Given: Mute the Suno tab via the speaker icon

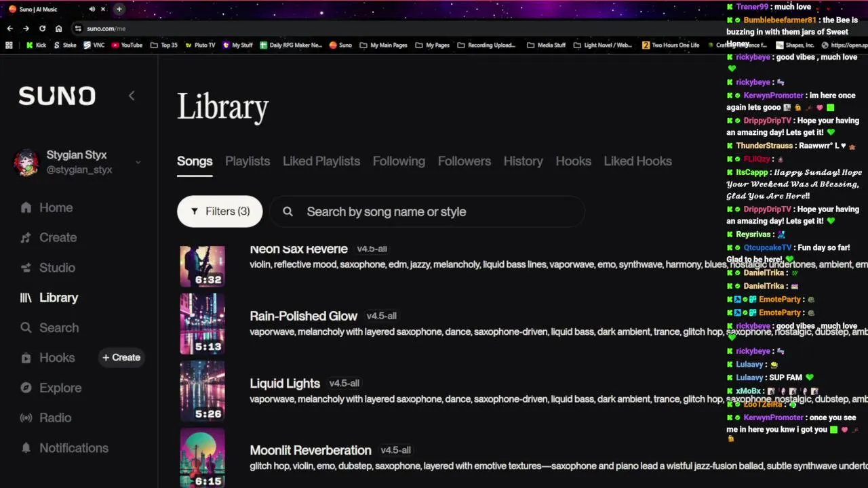Looking at the screenshot, I should point(92,9).
